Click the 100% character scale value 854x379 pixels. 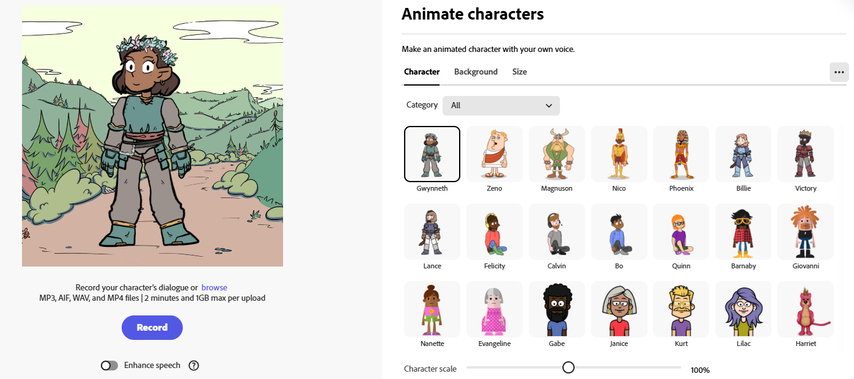(700, 370)
